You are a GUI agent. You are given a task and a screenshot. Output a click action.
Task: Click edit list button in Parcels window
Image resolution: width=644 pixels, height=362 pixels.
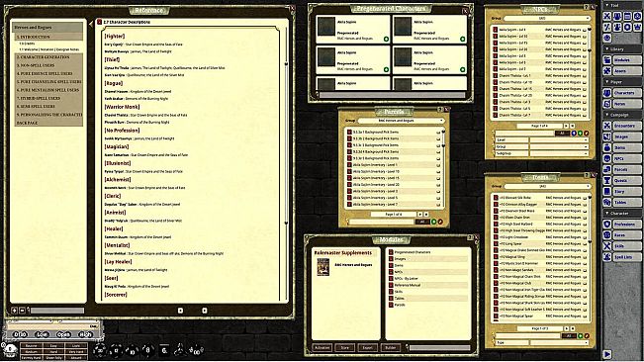pyautogui.click(x=440, y=222)
